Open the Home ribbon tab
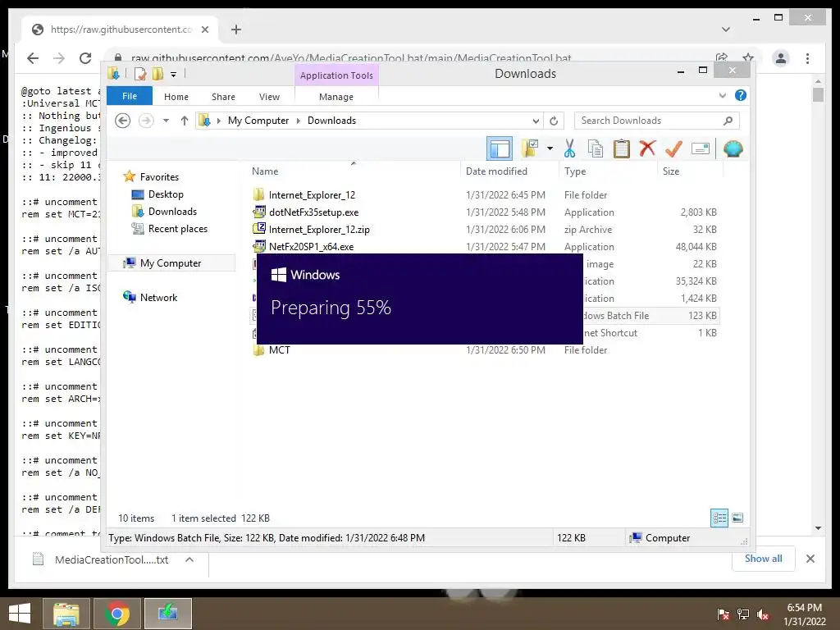The width and height of the screenshot is (840, 630). click(176, 97)
